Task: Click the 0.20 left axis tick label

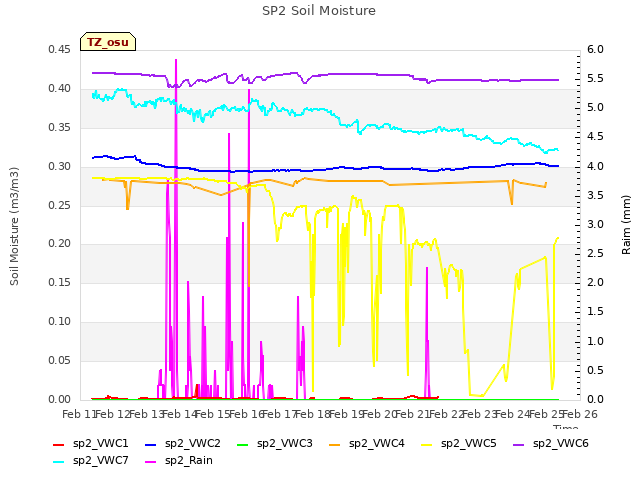Action: coord(59,244)
